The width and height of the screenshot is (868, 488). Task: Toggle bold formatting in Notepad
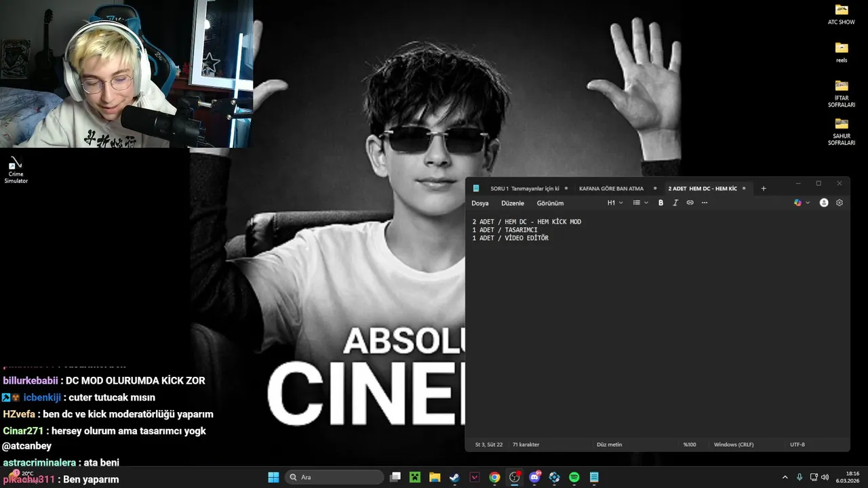point(660,203)
